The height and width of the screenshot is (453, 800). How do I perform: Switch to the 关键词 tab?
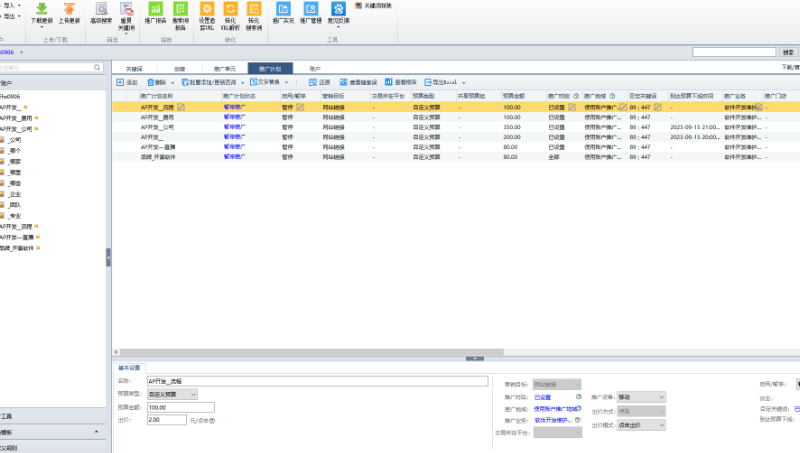click(134, 68)
